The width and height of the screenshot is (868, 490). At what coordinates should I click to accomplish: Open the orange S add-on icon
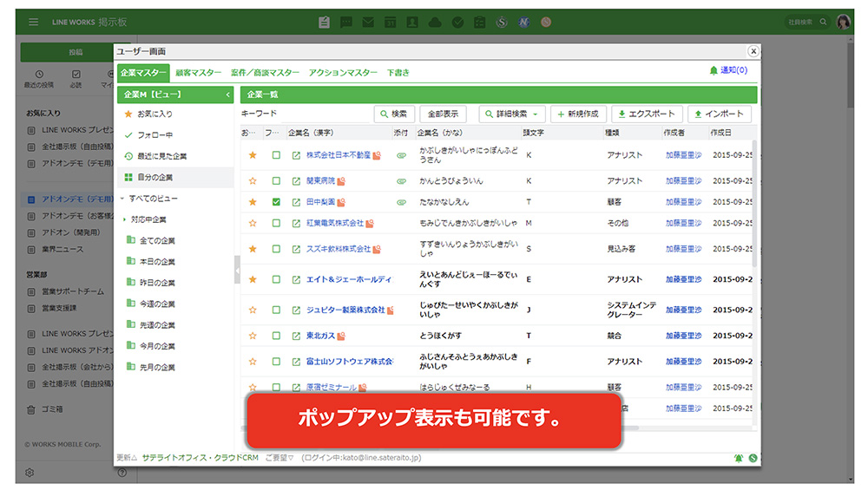pos(546,23)
